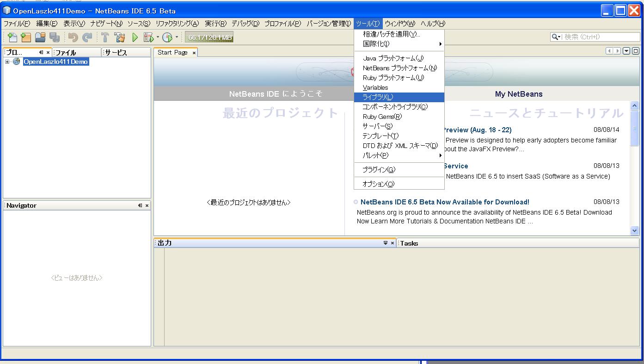The height and width of the screenshot is (364, 644).
Task: Switch to the ファイル panel tab
Action: 77,53
